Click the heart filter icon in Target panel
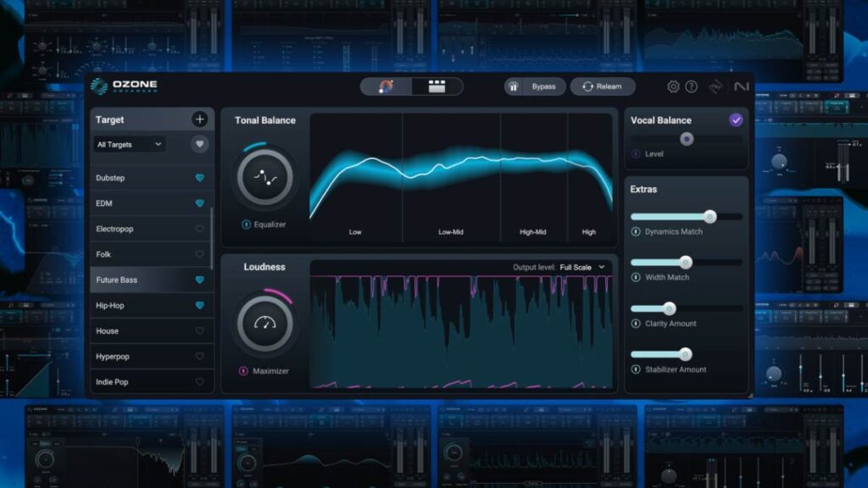 [x=199, y=144]
